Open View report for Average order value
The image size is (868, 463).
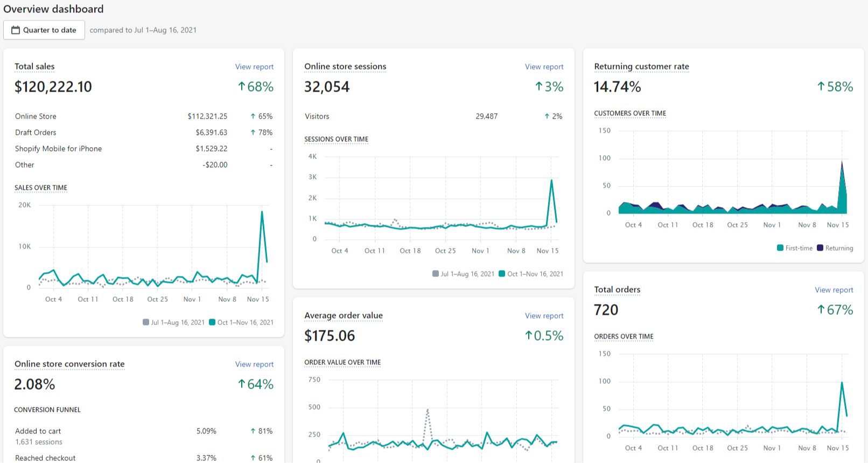point(544,316)
